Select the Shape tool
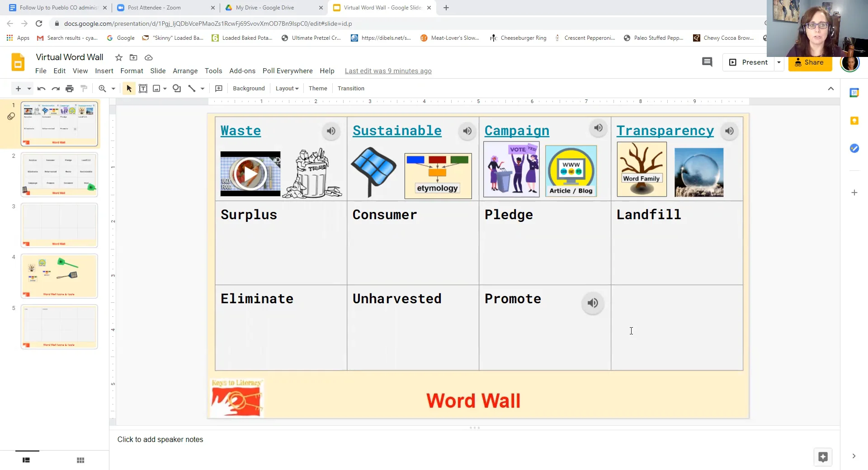 click(177, 88)
